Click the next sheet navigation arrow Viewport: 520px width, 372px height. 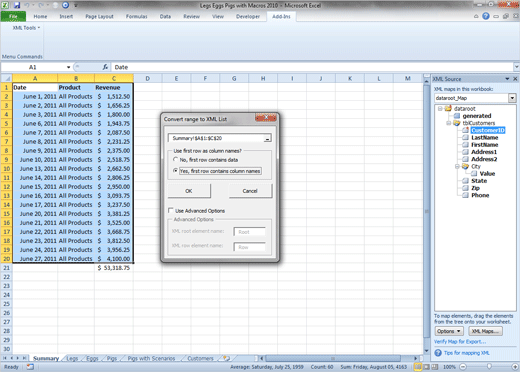pyautogui.click(x=18, y=358)
